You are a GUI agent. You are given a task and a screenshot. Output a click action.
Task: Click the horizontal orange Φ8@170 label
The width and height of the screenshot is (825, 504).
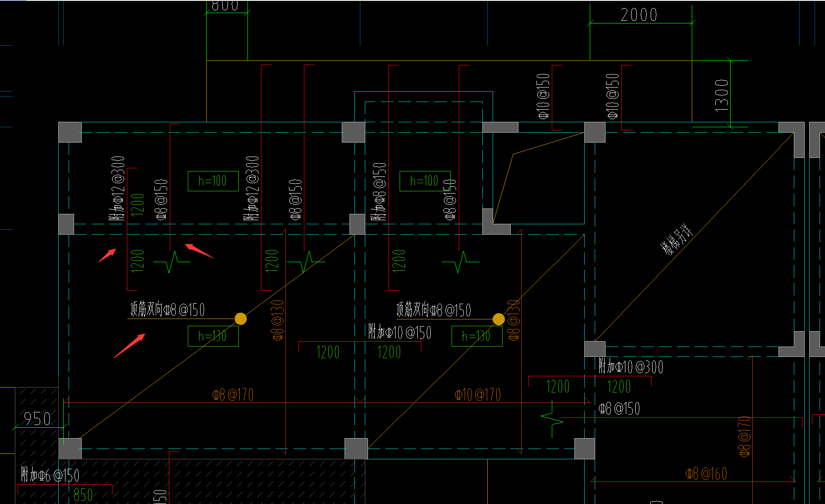233,395
